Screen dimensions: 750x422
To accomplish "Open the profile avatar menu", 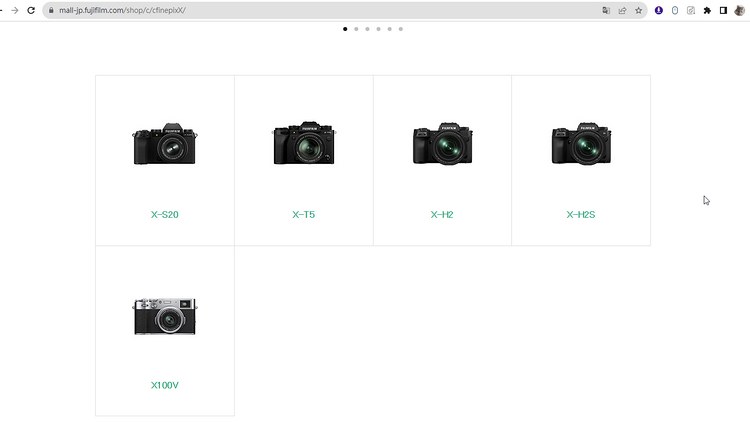I will [x=739, y=10].
